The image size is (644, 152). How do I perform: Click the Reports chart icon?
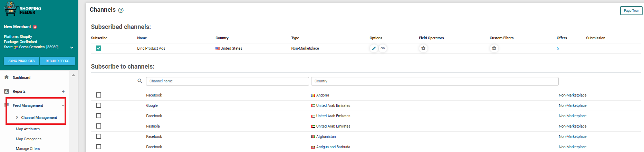click(7, 91)
